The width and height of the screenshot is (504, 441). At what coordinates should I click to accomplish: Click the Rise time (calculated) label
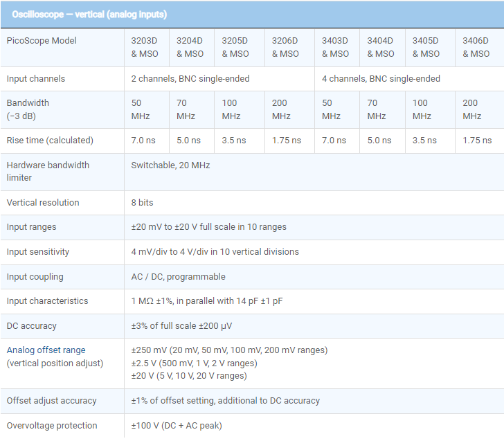point(50,141)
